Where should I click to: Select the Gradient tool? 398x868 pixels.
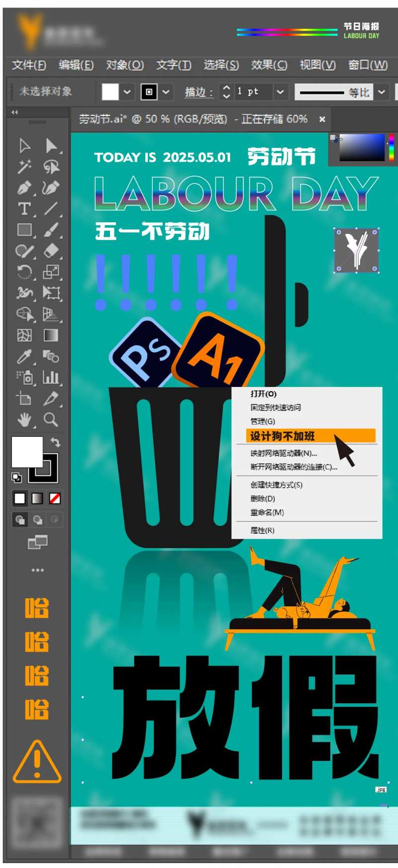click(x=51, y=335)
